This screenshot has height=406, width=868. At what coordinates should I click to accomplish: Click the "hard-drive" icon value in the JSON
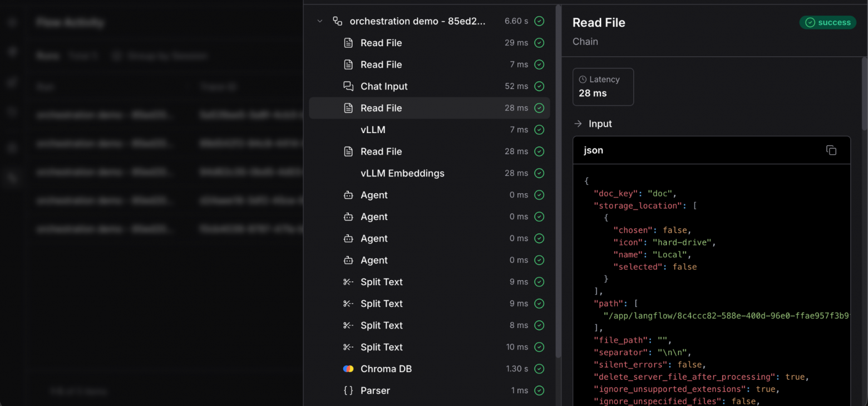682,242
